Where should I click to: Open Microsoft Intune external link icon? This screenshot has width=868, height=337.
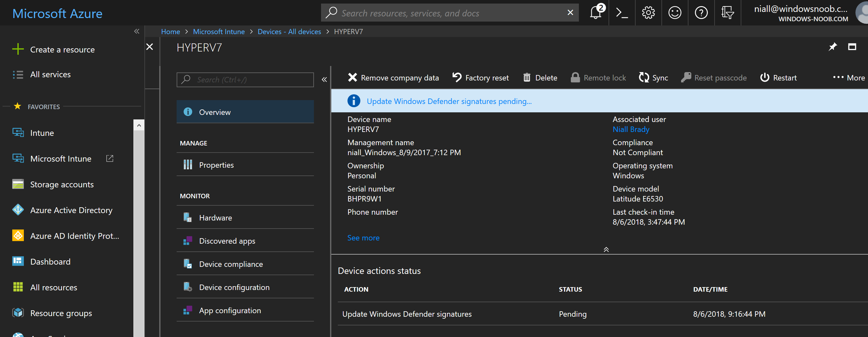[x=110, y=158]
